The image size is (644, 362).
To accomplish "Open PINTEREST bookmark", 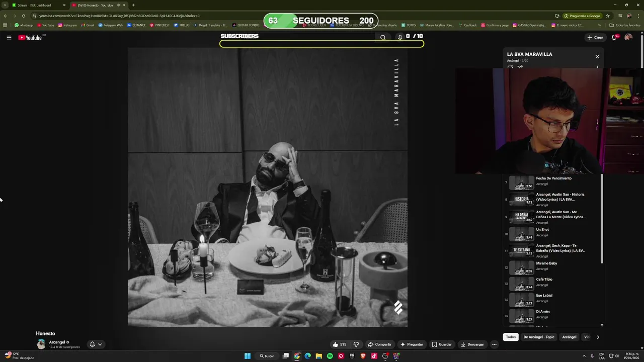I will 159,25.
